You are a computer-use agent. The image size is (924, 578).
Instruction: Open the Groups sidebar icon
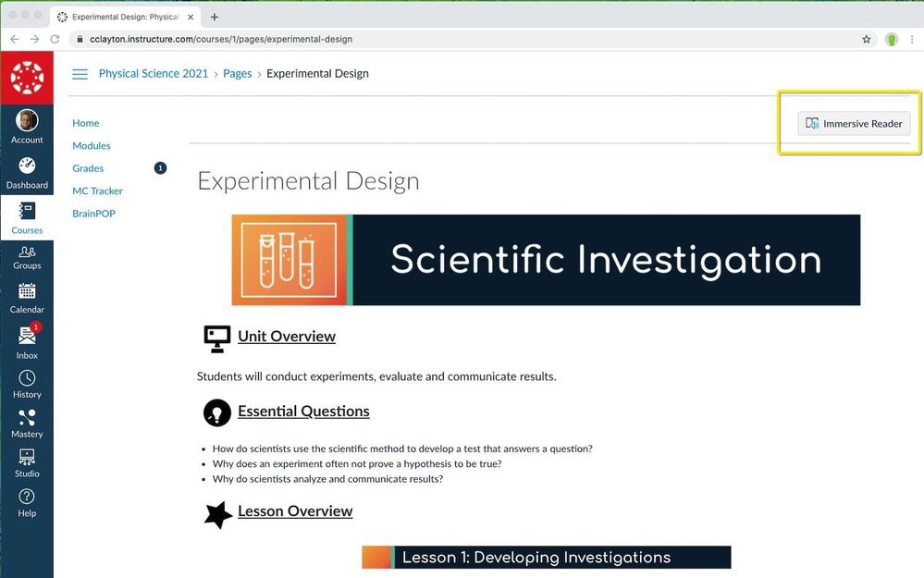click(27, 252)
